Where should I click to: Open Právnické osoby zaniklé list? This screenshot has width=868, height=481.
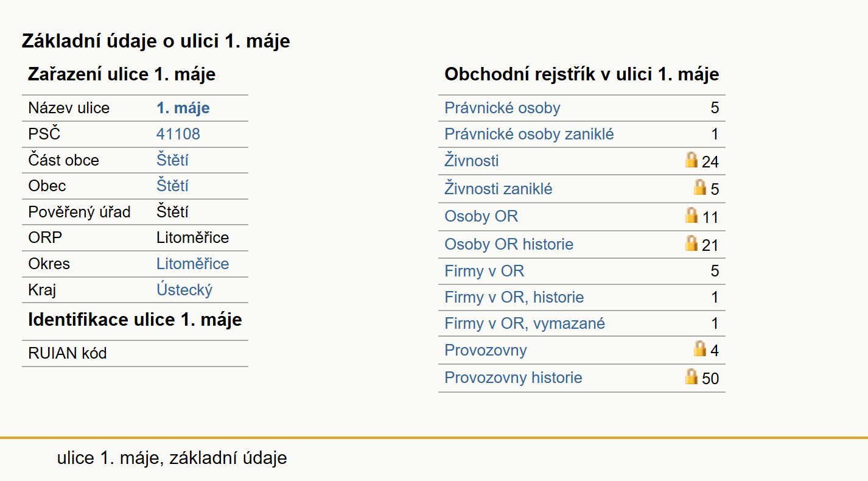(529, 134)
